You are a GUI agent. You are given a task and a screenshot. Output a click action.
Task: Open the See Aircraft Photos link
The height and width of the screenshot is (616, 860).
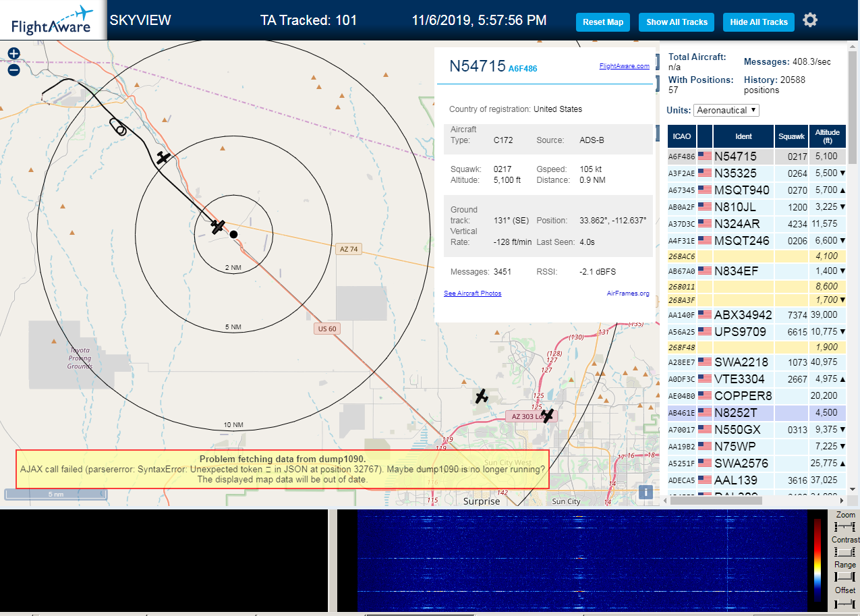pyautogui.click(x=472, y=293)
